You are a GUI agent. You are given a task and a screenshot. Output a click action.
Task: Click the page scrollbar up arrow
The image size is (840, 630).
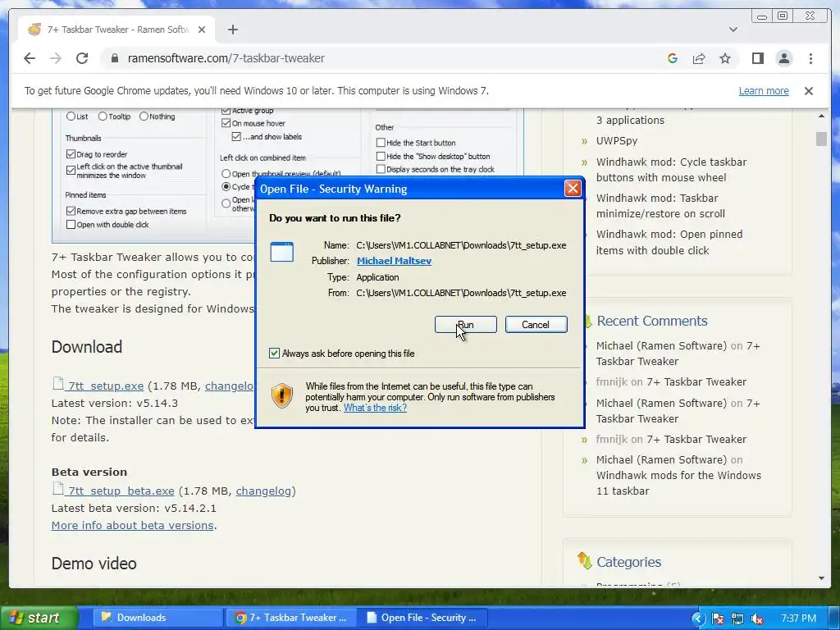[821, 116]
